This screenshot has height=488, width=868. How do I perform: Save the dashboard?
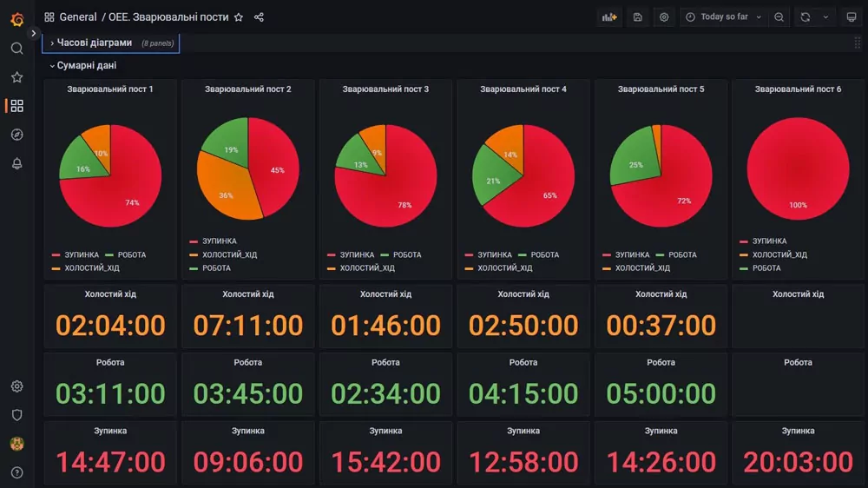[x=638, y=17]
